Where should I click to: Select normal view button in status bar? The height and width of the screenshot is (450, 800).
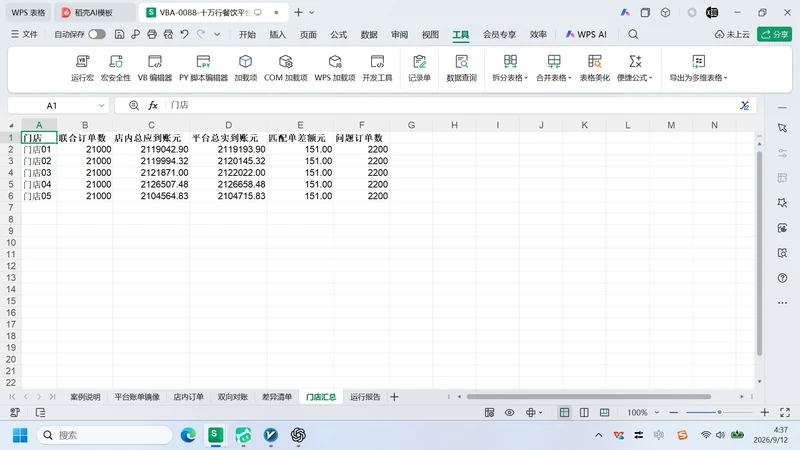564,412
